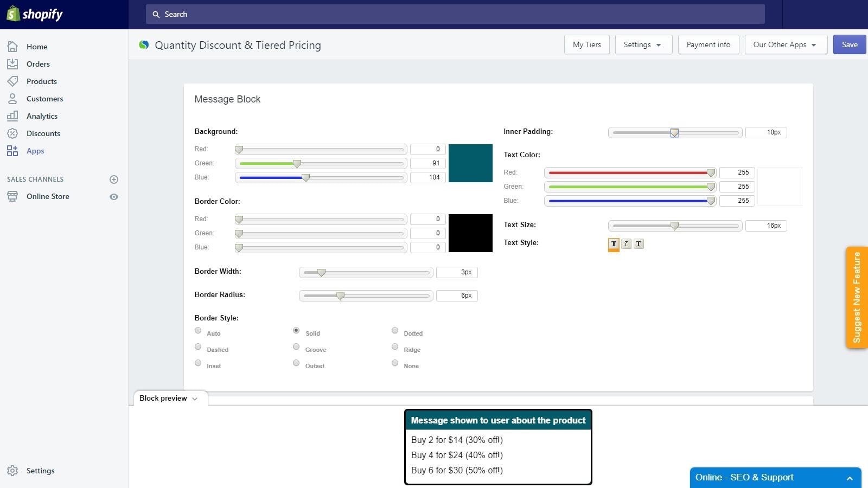Select the italic text style icon
The height and width of the screenshot is (488, 868).
pyautogui.click(x=626, y=244)
